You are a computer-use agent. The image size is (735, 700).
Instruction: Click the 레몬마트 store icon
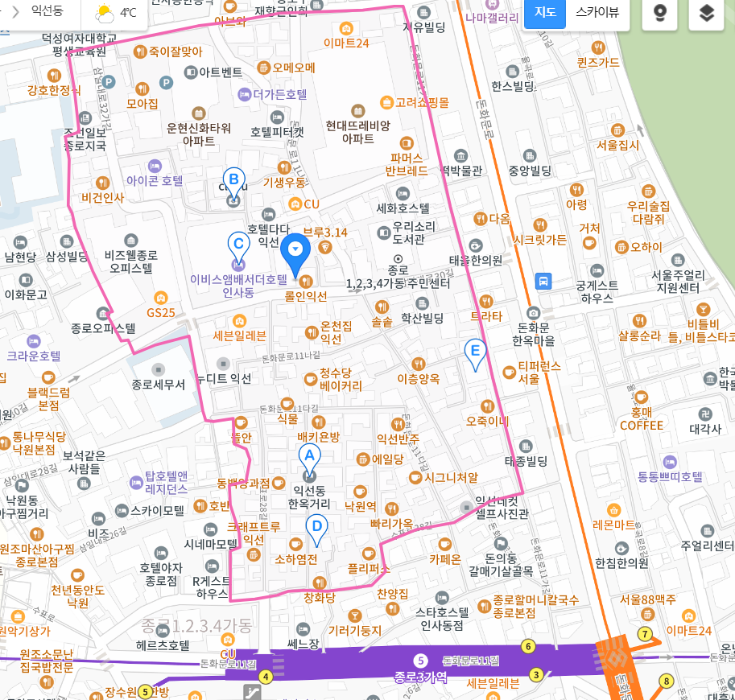pos(613,510)
